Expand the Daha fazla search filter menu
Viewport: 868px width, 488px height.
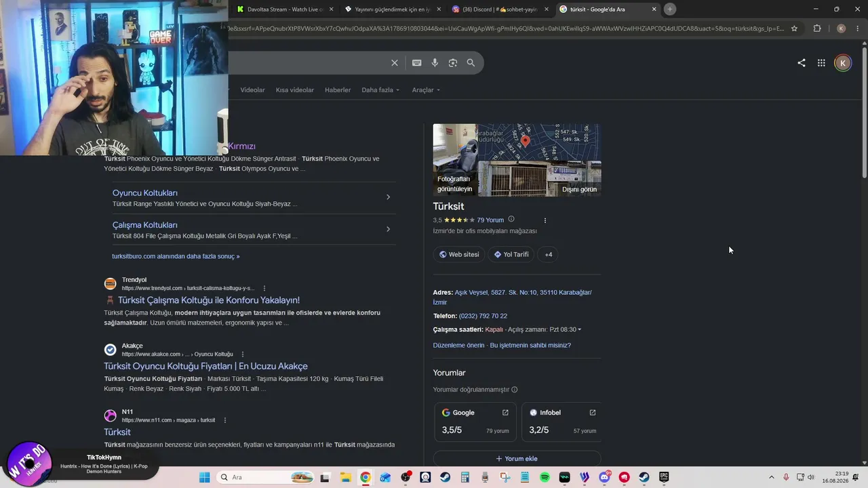pyautogui.click(x=380, y=90)
